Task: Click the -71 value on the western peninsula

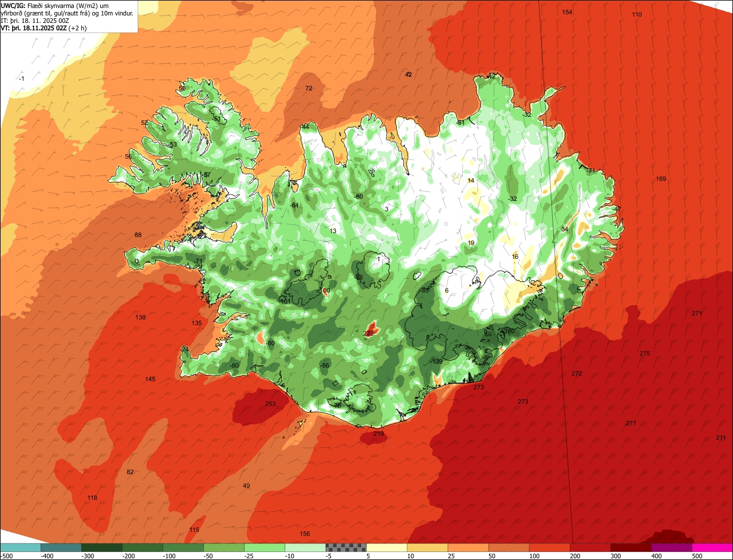Action: pyautogui.click(x=199, y=261)
